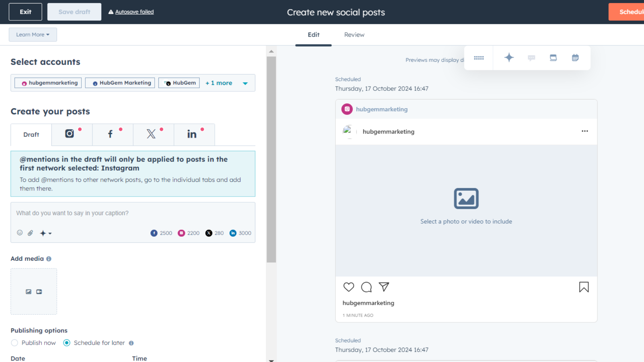Screen dimensions: 644x362
Task: Click the caption text input field
Action: pos(133,213)
